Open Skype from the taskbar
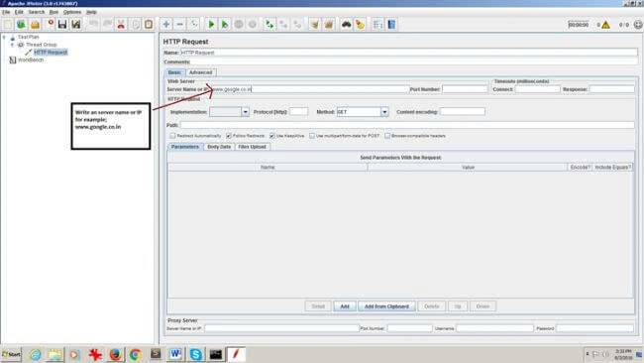Viewport: 644px width, 363px height. pos(196,354)
